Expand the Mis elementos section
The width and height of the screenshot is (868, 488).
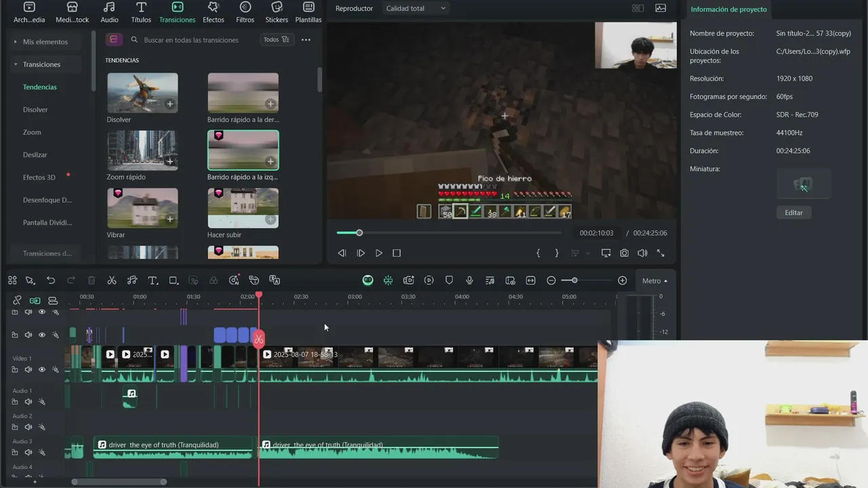45,42
